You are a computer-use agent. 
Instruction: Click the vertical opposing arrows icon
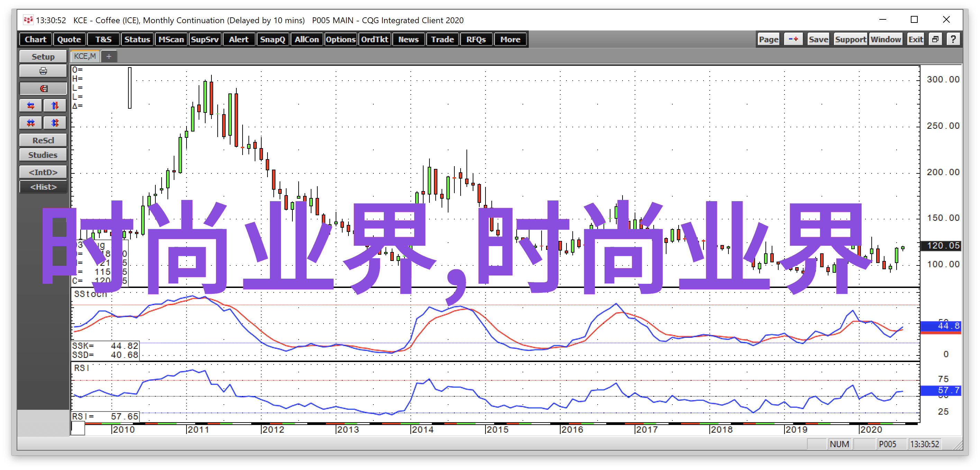click(55, 106)
